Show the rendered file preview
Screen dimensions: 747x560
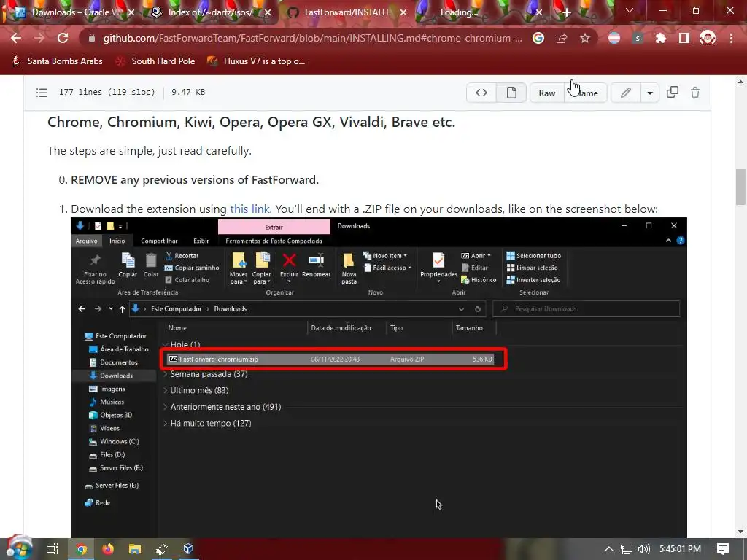tap(511, 93)
